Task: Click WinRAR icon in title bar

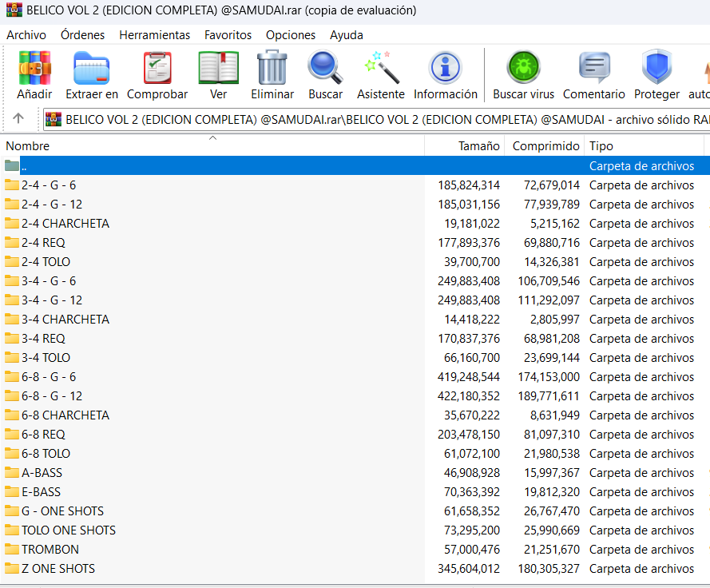Action: 14,10
